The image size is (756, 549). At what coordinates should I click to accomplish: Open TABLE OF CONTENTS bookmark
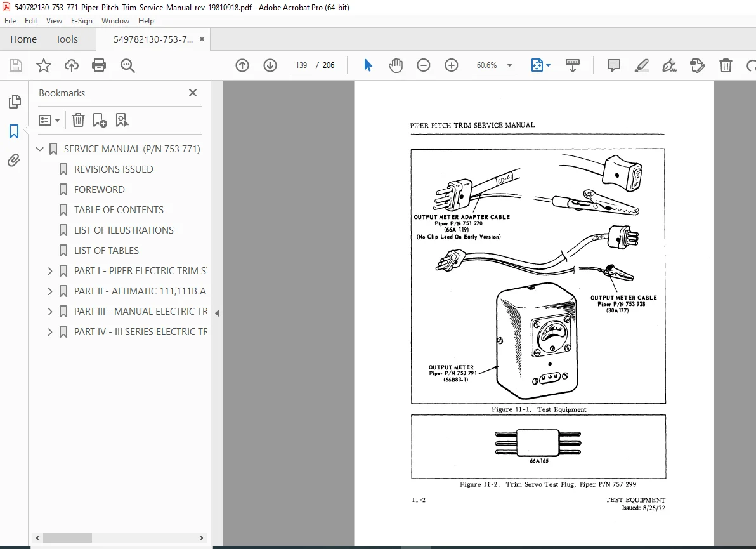point(119,210)
